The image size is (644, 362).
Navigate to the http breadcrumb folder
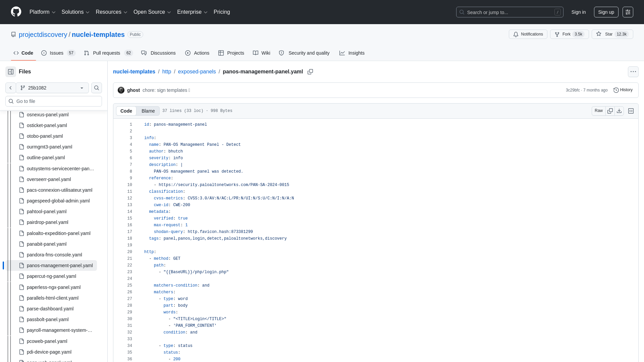click(167, 72)
